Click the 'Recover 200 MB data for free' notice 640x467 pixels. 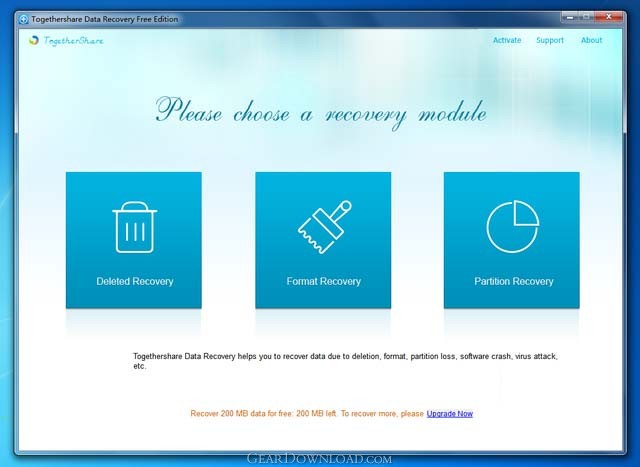(x=307, y=414)
